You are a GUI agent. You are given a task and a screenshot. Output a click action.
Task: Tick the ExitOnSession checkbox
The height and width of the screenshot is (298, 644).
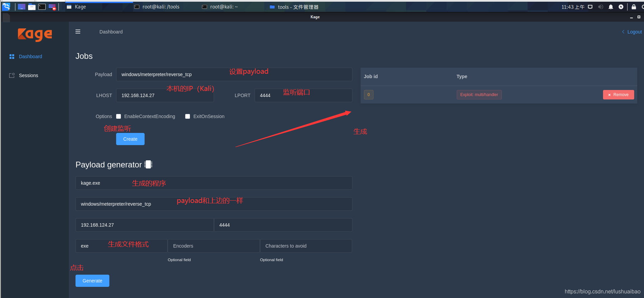188,116
